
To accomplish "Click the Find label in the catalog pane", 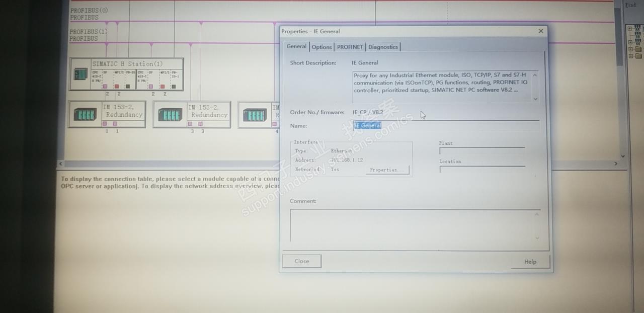I will (x=630, y=5).
